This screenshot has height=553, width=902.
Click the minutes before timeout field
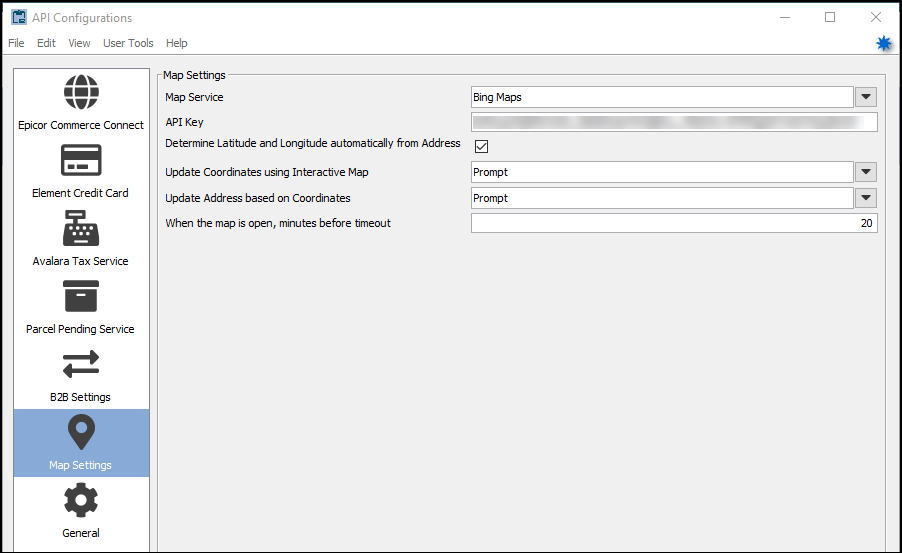[x=674, y=223]
